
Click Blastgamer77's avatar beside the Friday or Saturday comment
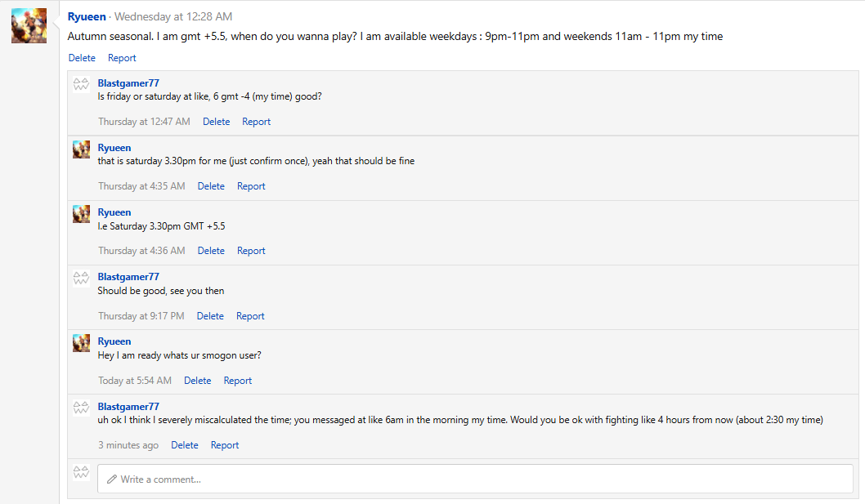(x=81, y=84)
